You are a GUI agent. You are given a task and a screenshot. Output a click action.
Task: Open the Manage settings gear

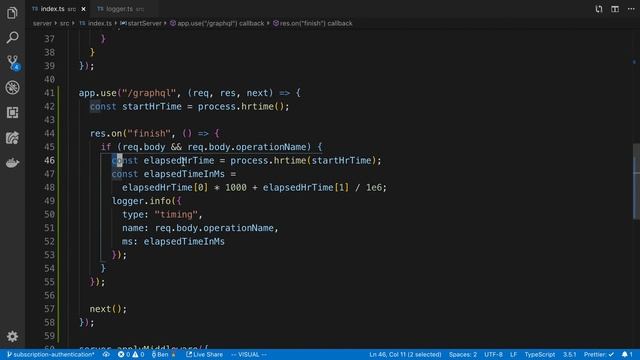coord(12,336)
